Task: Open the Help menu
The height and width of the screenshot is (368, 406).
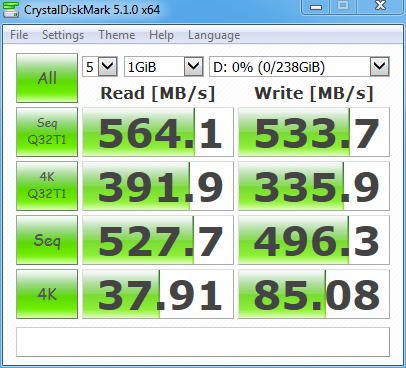Action: (161, 35)
